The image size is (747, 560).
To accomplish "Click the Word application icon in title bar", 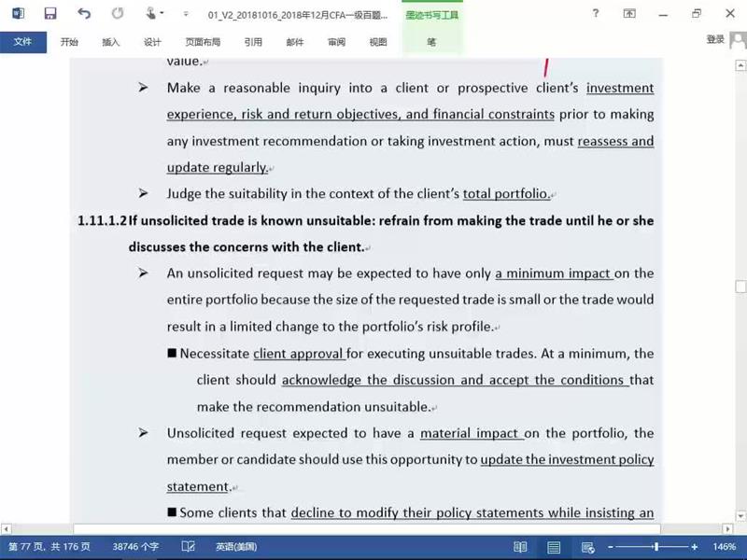I will pos(18,13).
